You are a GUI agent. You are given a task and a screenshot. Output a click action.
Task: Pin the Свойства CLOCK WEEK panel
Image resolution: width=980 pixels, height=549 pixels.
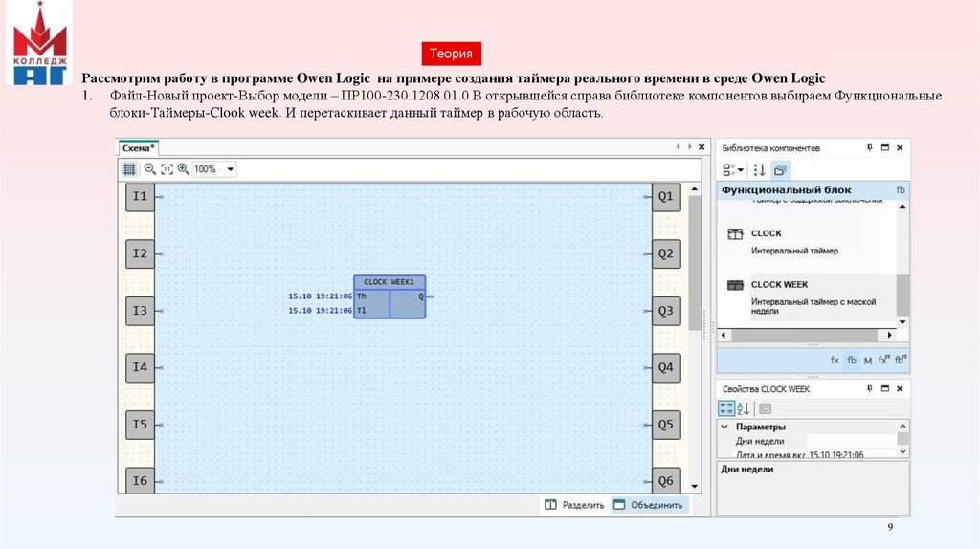coord(869,389)
